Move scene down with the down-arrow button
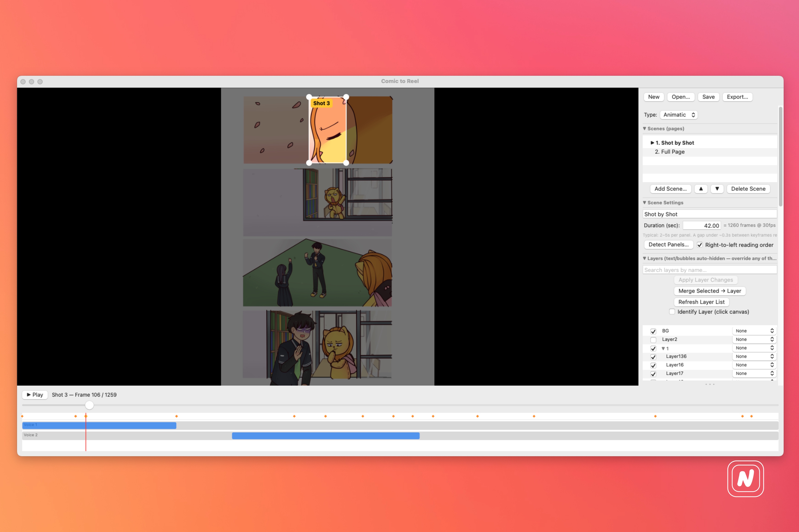 717,189
